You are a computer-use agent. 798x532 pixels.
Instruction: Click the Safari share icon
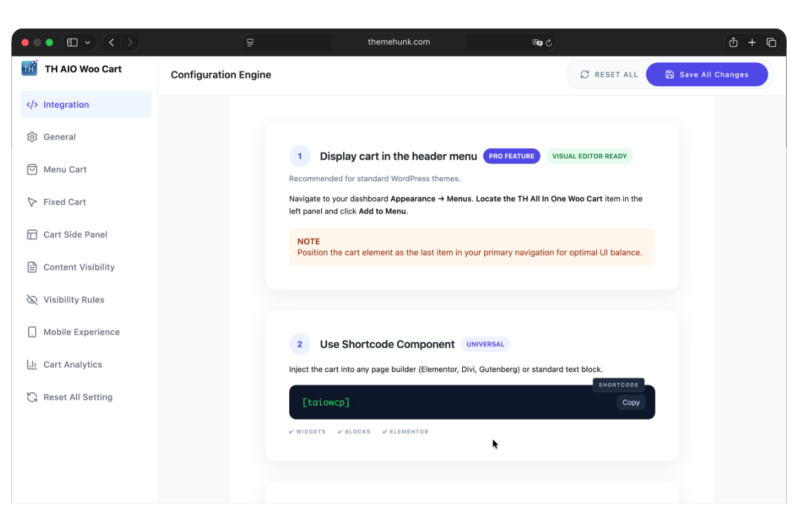[733, 43]
